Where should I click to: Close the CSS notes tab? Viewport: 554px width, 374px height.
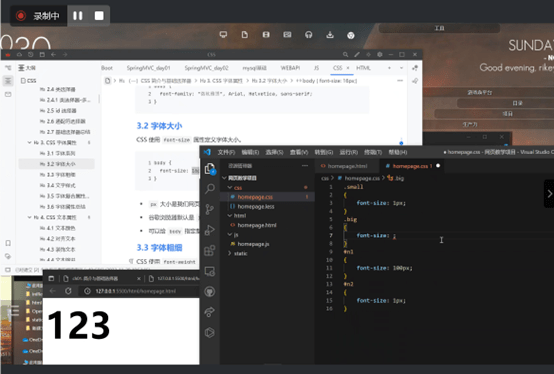pos(348,68)
